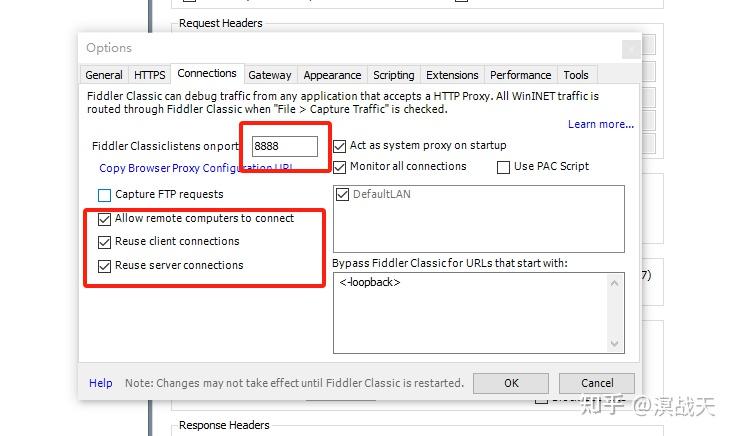Screen dimensions: 734x436
Task: Click the Cancel button
Action: 597,383
